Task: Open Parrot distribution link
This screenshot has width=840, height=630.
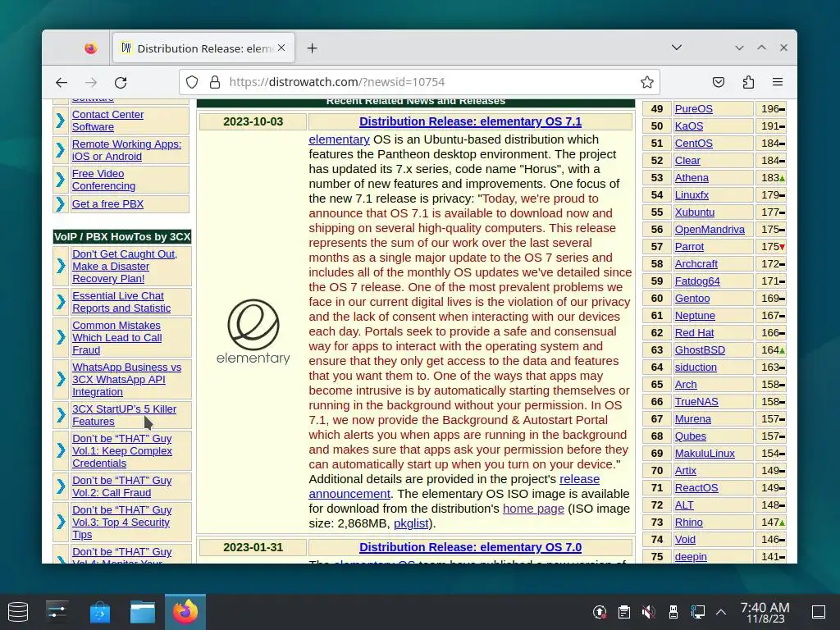Action: [x=689, y=246]
